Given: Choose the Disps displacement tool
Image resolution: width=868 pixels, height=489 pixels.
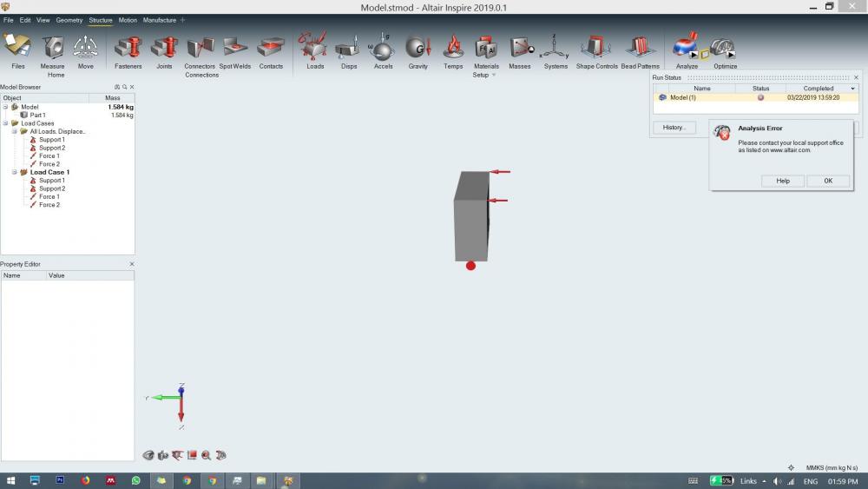Looking at the screenshot, I should tap(349, 48).
